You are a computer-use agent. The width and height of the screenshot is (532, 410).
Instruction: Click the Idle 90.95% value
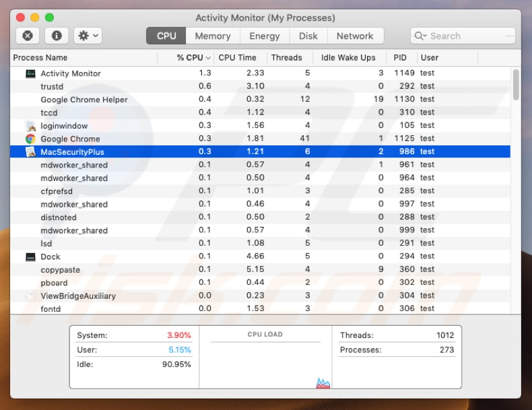point(176,364)
